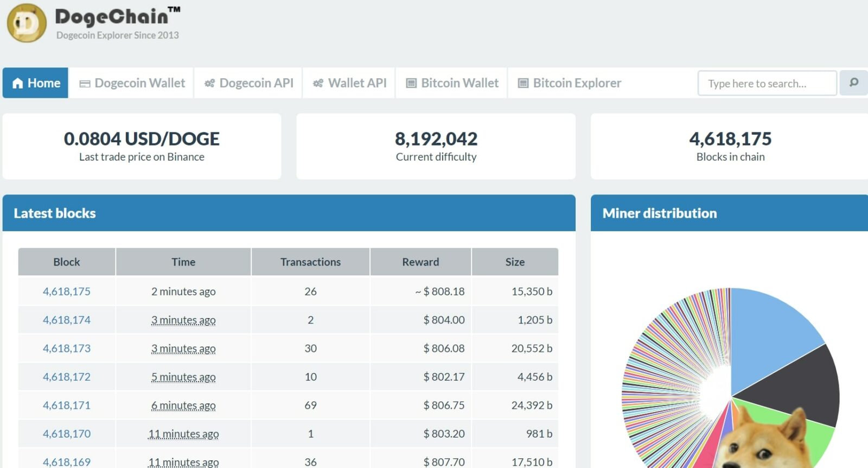
Task: Open block 4,618,174 link
Action: pyautogui.click(x=67, y=320)
